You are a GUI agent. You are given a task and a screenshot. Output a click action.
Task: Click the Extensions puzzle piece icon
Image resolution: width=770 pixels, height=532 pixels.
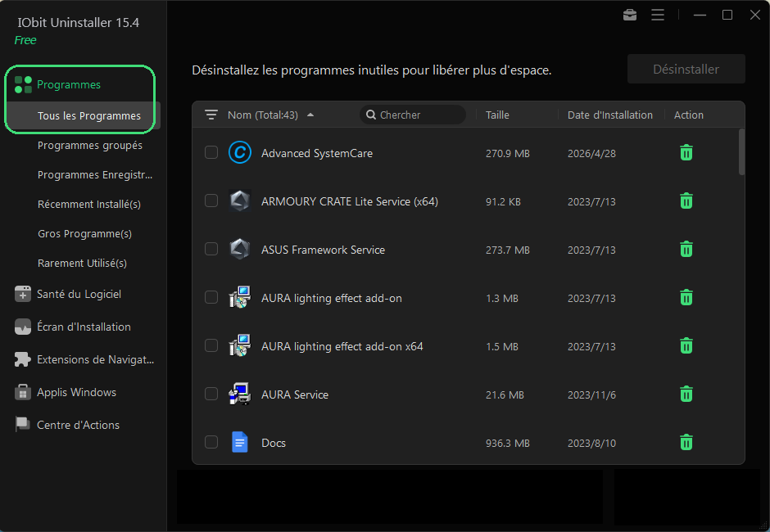tap(23, 360)
